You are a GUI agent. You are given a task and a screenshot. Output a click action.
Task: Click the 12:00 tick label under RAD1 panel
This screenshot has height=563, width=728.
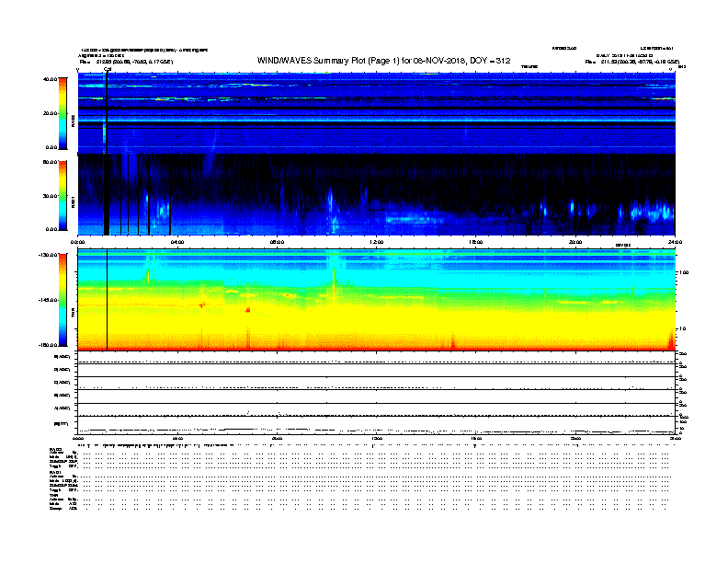pos(377,242)
